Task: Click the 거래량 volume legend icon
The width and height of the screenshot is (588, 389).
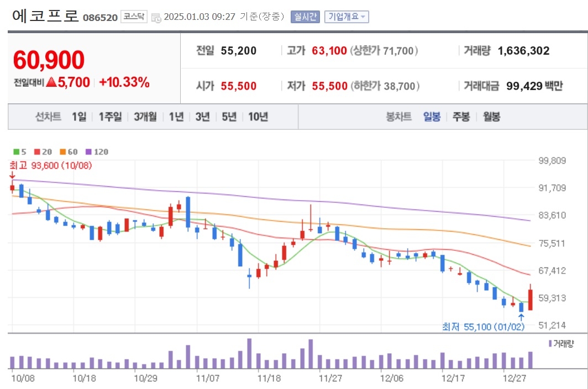Action: (550, 343)
